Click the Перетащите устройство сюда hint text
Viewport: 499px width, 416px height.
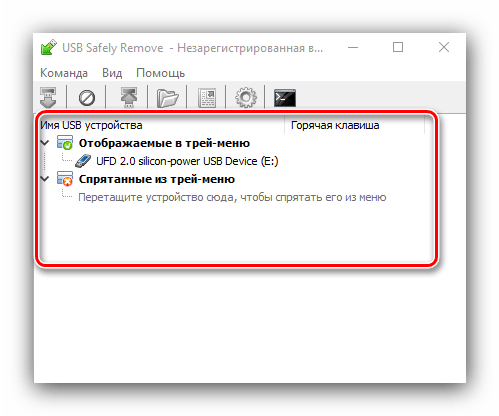[232, 197]
